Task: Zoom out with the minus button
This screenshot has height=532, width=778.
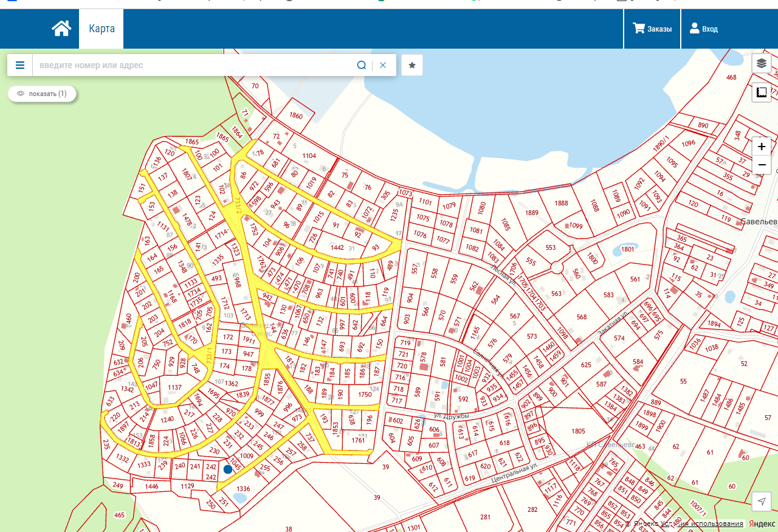Action: click(x=762, y=165)
